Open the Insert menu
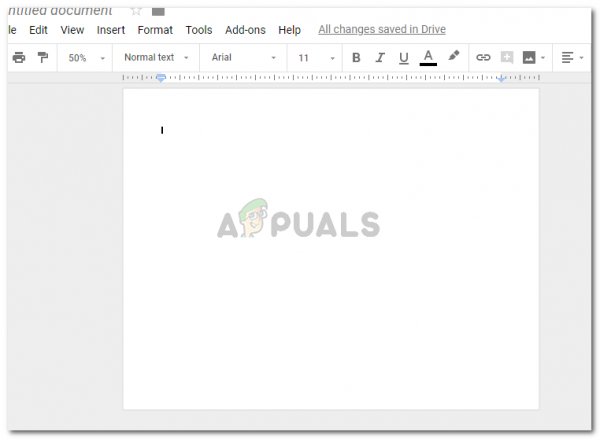Viewport: 600px width, 439px height. [111, 30]
